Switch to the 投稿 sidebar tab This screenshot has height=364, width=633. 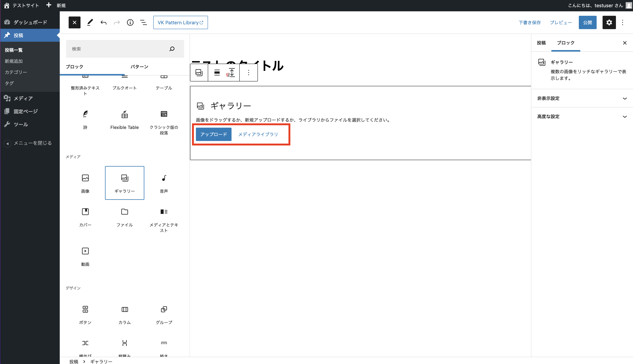541,43
